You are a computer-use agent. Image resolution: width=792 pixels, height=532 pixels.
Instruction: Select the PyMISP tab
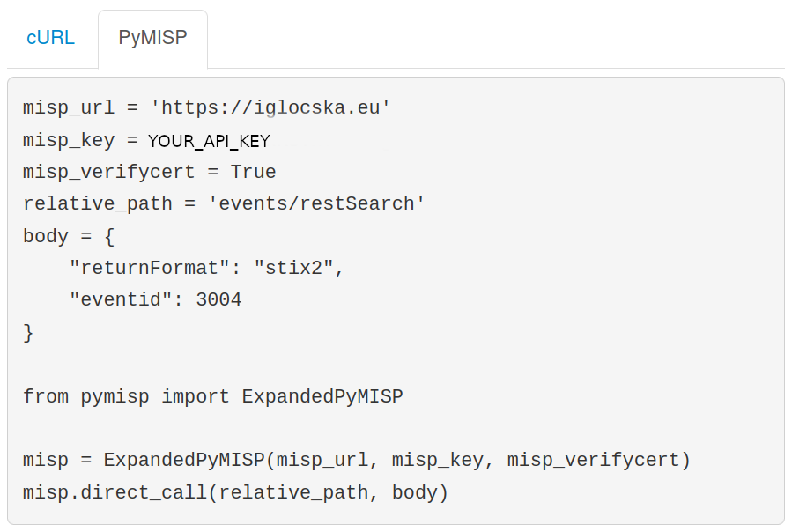coord(152,39)
